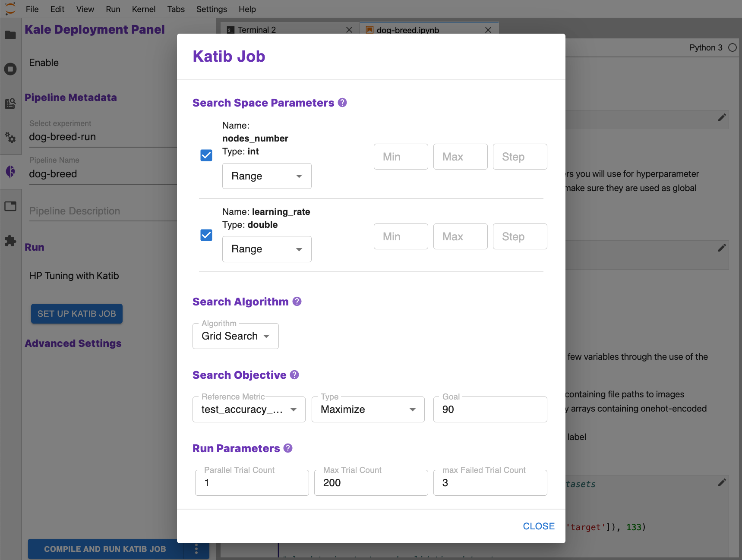This screenshot has height=560, width=742.
Task: Open the file browser folder icon in sidebar
Action: (x=10, y=35)
